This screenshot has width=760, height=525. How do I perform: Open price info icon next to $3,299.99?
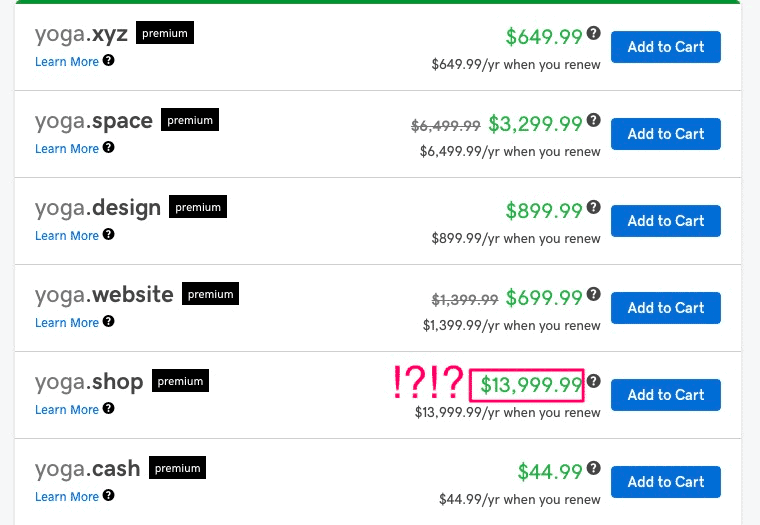[x=594, y=120]
